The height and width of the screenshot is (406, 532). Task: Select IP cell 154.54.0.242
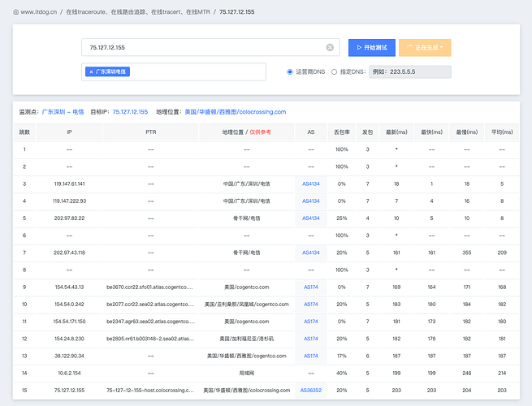pos(69,304)
